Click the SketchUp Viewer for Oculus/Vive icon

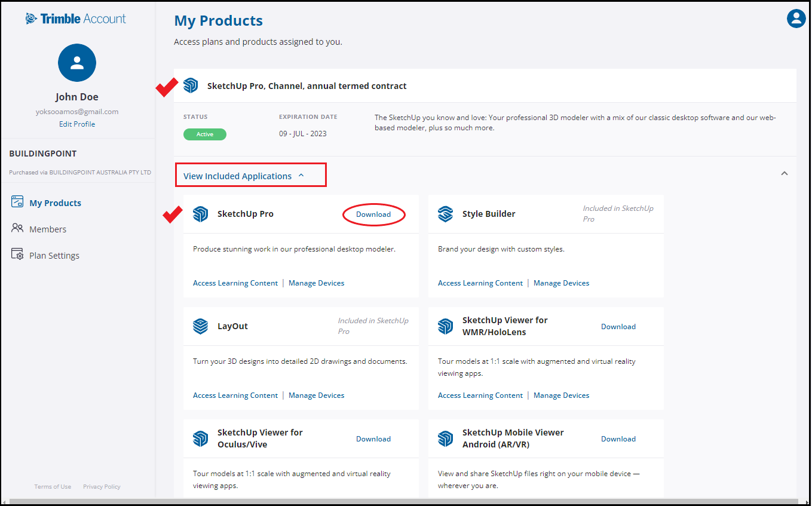(201, 438)
